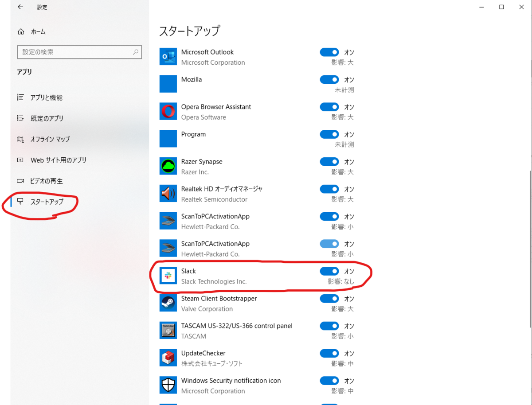Disable the Program startup toggle
Screen dimensions: 532x405
click(x=329, y=134)
